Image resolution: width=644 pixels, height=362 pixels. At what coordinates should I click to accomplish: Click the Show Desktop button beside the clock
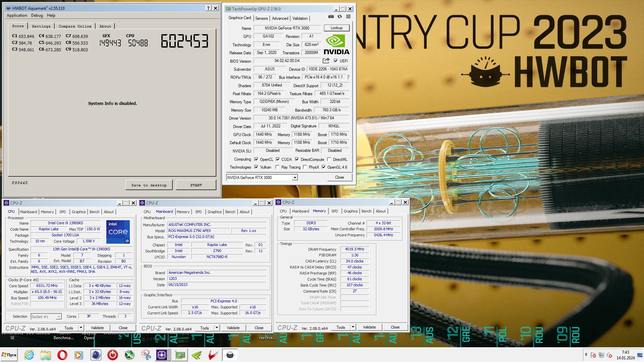click(641, 355)
